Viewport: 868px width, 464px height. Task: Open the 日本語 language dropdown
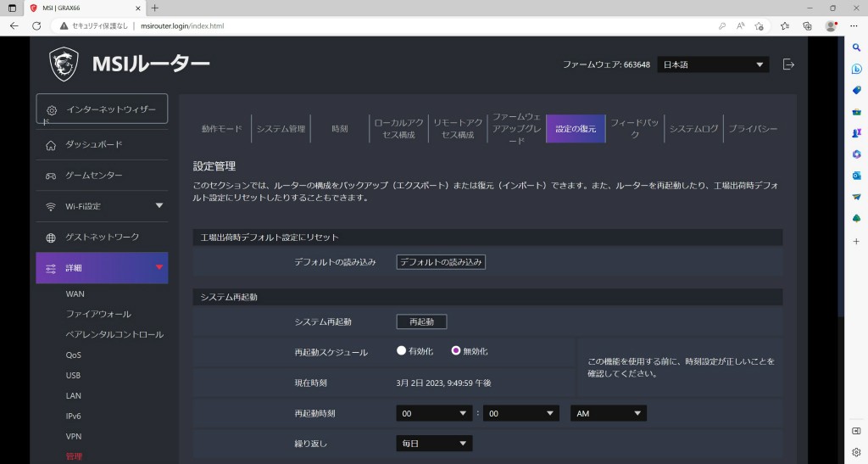tap(713, 64)
